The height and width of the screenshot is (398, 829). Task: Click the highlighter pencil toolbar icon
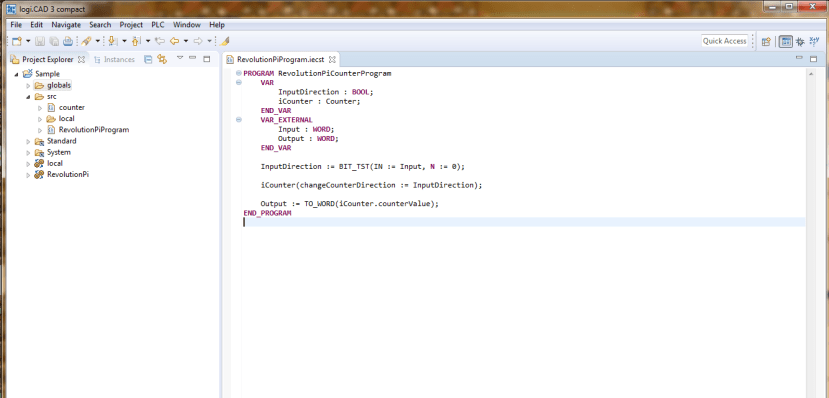point(224,41)
